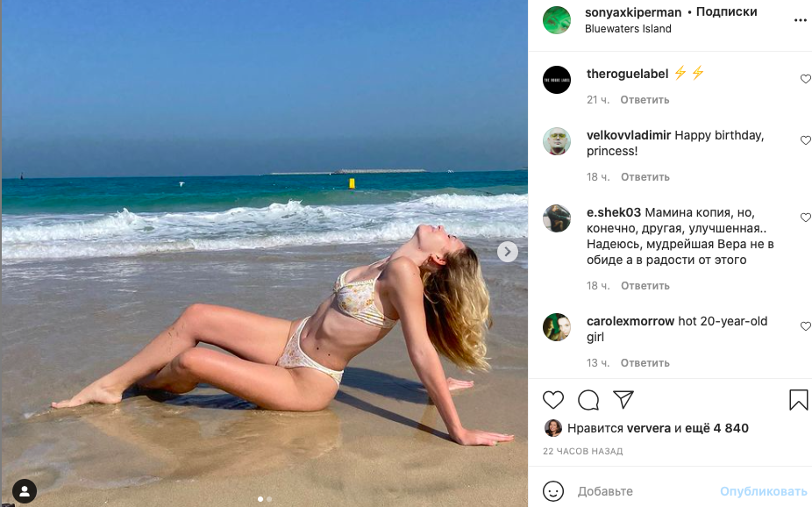The image size is (812, 507).
Task: Share post via paper plane icon
Action: click(623, 399)
